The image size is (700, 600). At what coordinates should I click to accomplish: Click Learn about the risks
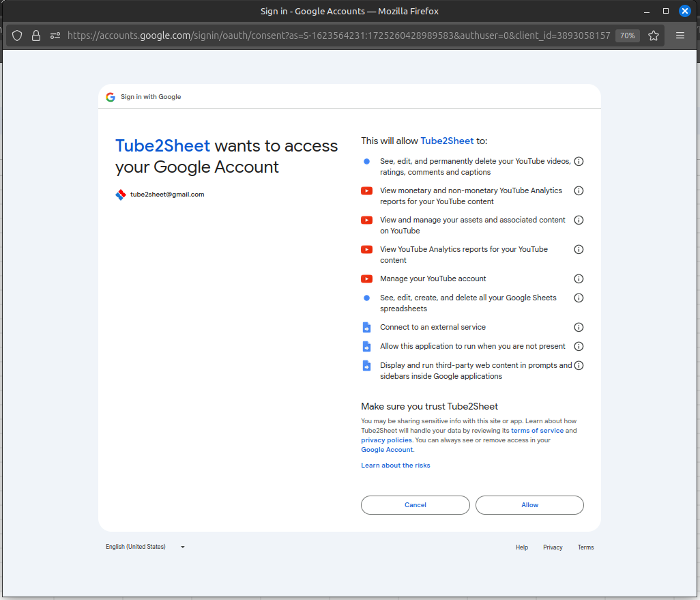[x=396, y=465]
